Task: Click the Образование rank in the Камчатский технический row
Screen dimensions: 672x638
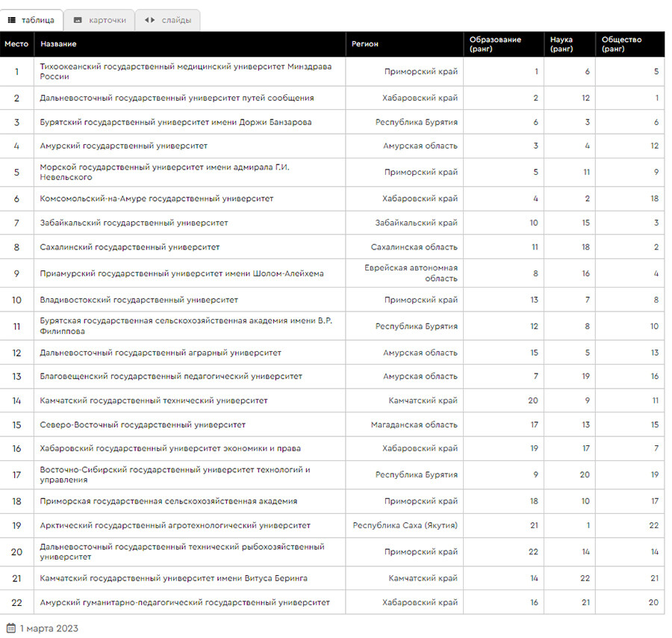Action: [532, 400]
